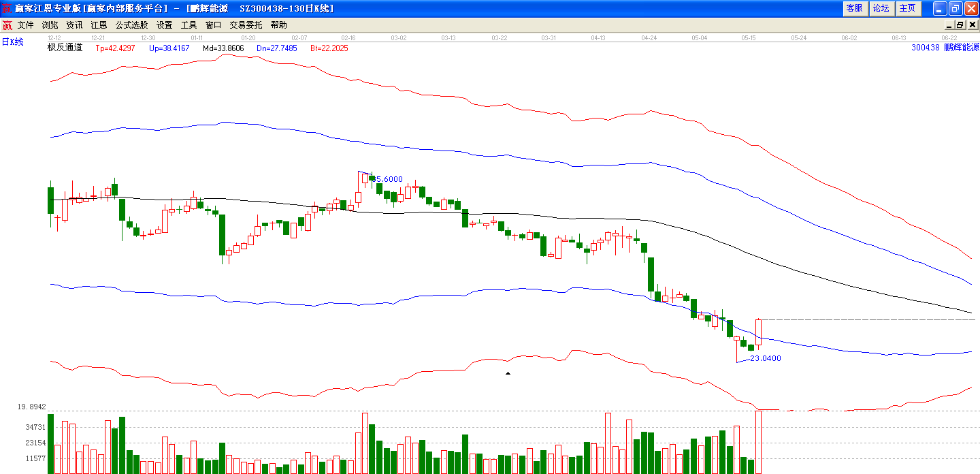This screenshot has height=474, width=980.
Task: Open the 交易委托 menu
Action: [x=246, y=25]
